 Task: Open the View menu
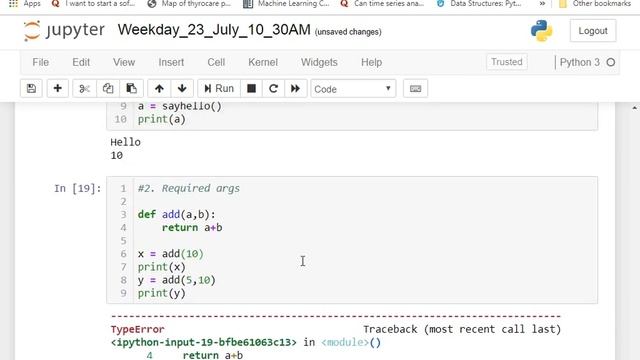tap(124, 62)
